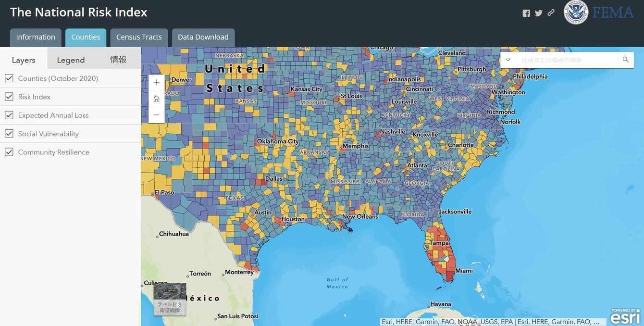Click the FEMA Homeland Security seal logo
Viewport: 644px width, 326px height.
576,13
